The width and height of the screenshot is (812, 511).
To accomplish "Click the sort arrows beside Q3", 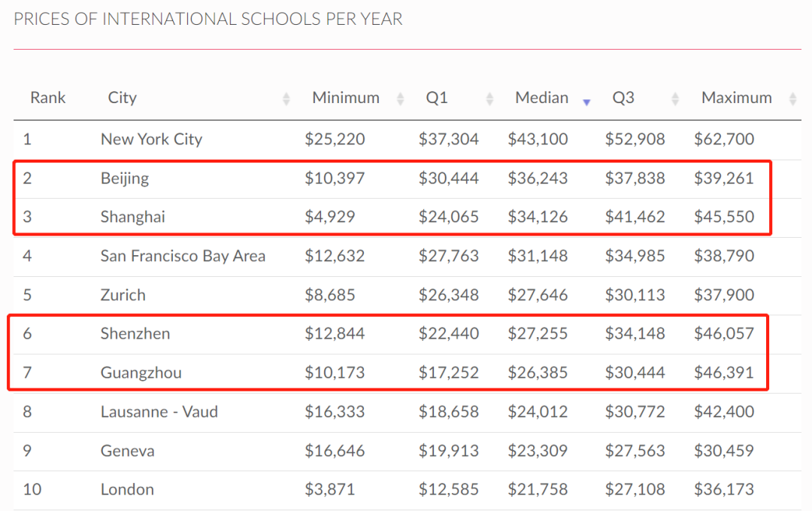I will [675, 99].
